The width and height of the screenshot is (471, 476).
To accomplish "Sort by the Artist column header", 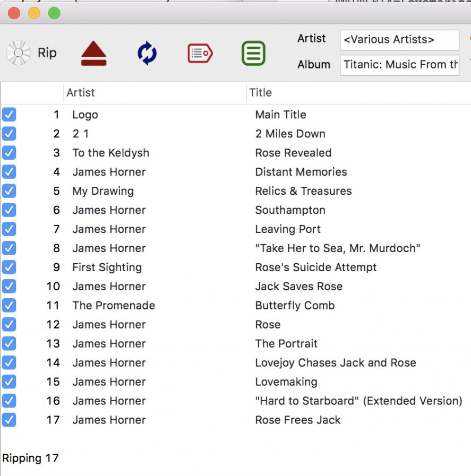I will pyautogui.click(x=81, y=92).
